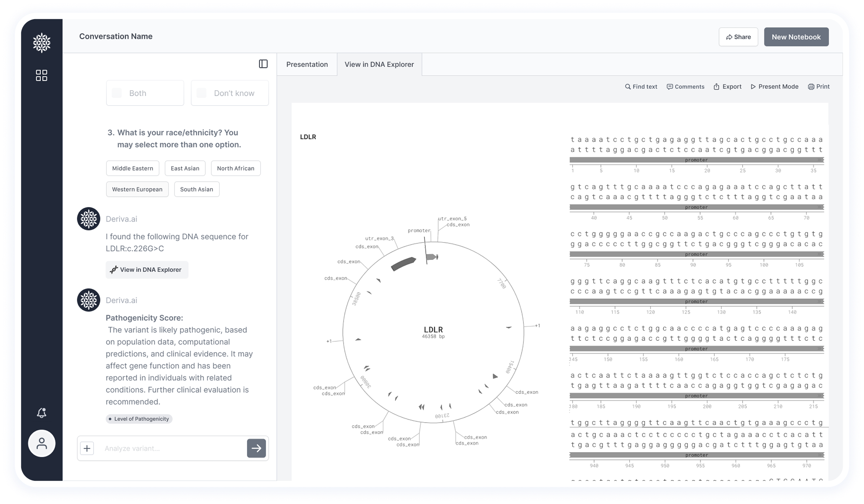Select the South Asian ethnicity option
Screen dimensions: 864x504
pyautogui.click(x=196, y=189)
